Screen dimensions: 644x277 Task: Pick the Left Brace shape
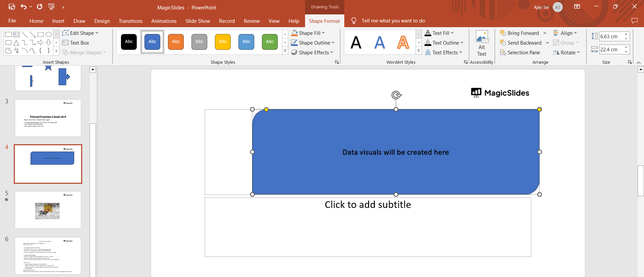[x=40, y=51]
